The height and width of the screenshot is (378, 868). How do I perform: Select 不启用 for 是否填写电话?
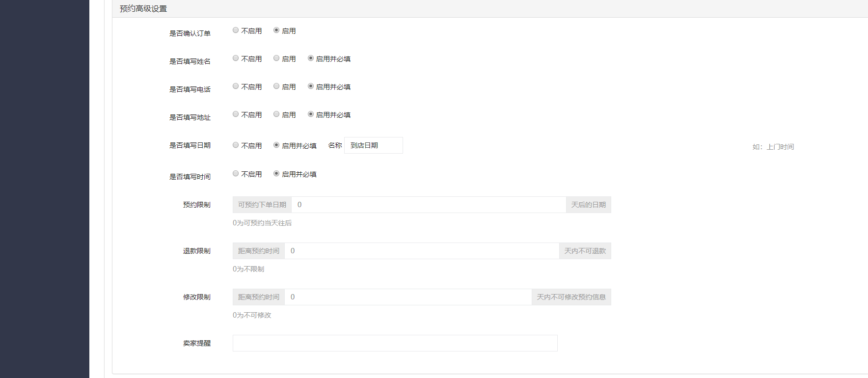[236, 86]
